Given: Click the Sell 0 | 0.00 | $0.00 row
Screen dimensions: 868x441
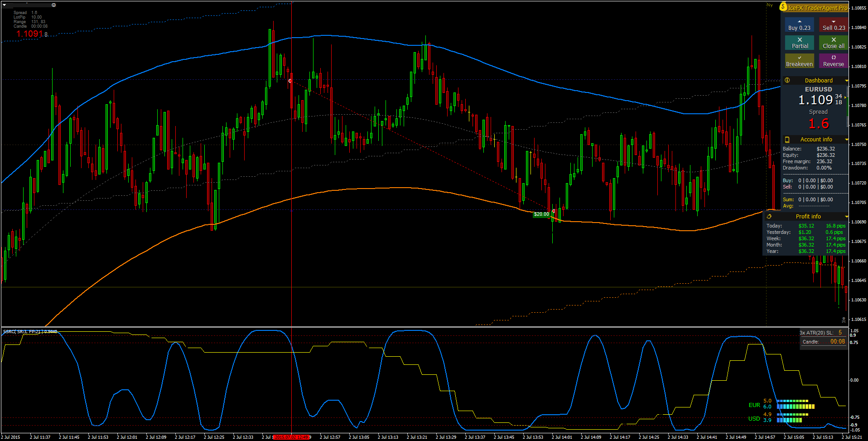Looking at the screenshot, I should coord(808,187).
